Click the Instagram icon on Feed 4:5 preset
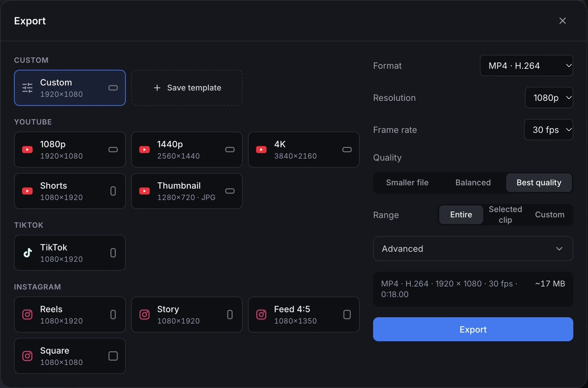Viewport: 588px width, 388px height. [261, 314]
